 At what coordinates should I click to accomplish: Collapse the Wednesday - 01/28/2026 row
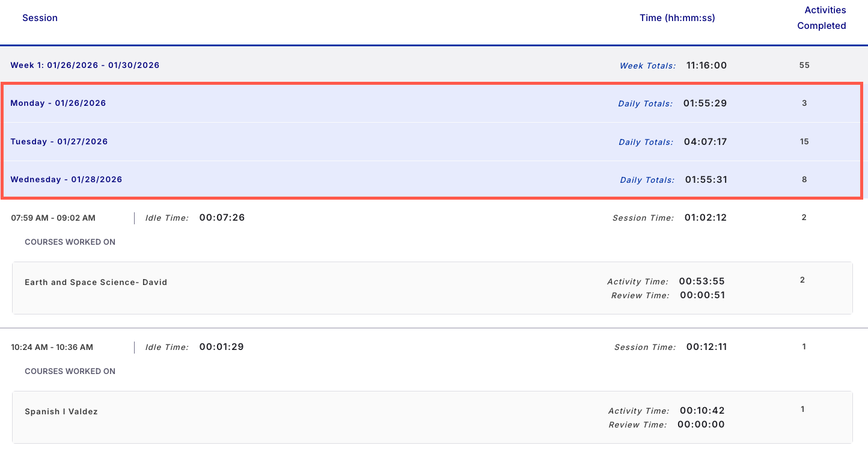(433, 179)
